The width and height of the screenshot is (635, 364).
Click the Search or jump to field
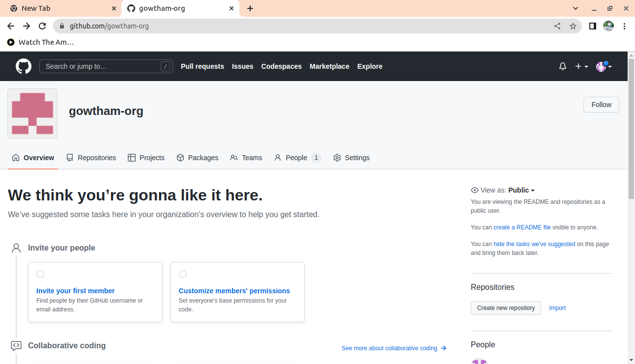pos(106,66)
